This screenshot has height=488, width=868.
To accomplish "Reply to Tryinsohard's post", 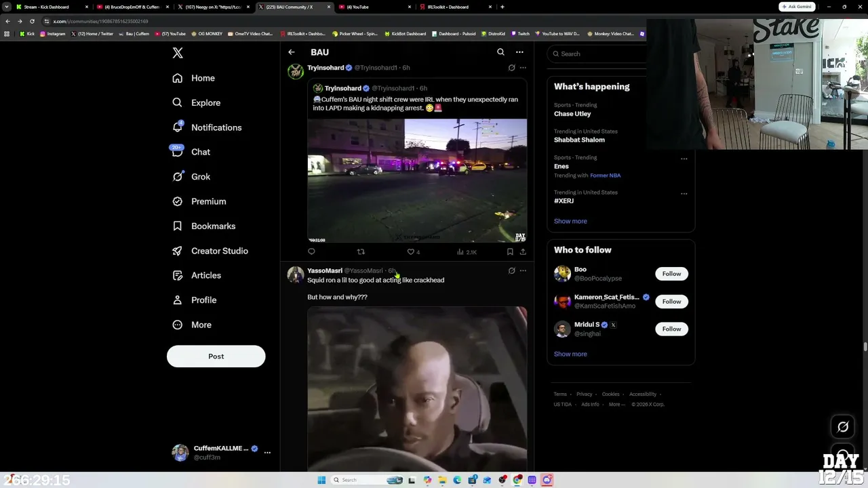I will pos(311,251).
